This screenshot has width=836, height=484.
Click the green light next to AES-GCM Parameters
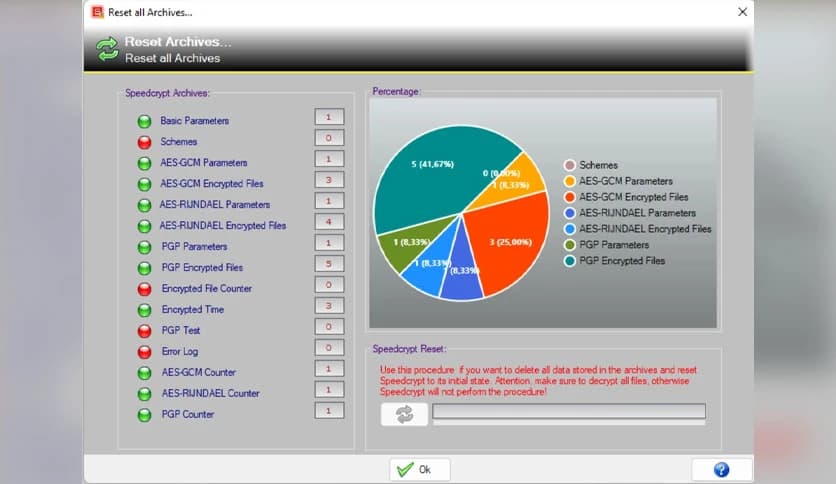(x=144, y=163)
